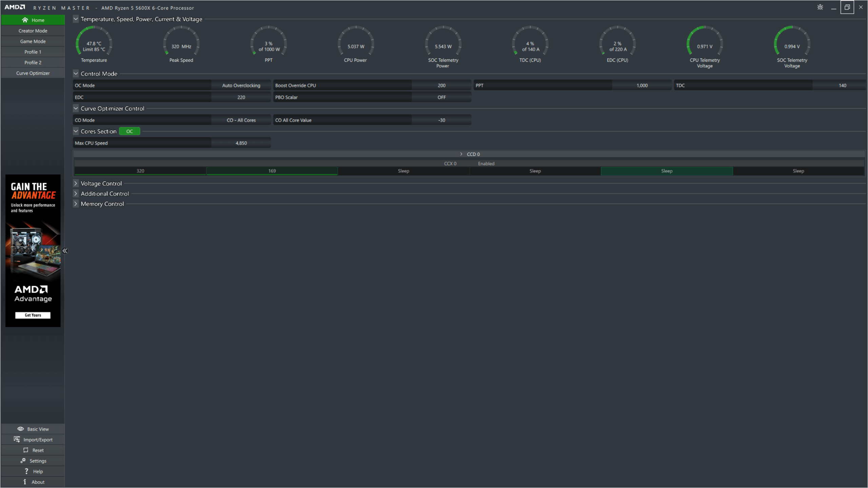
Task: Select Profile 2
Action: pos(33,62)
